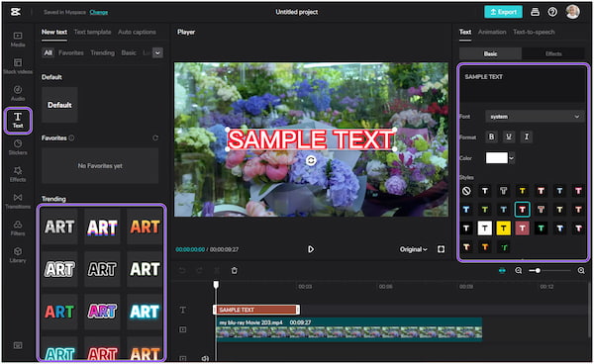Viewport: 594px width, 364px height.
Task: Select the Trending filter chip
Action: pos(102,53)
